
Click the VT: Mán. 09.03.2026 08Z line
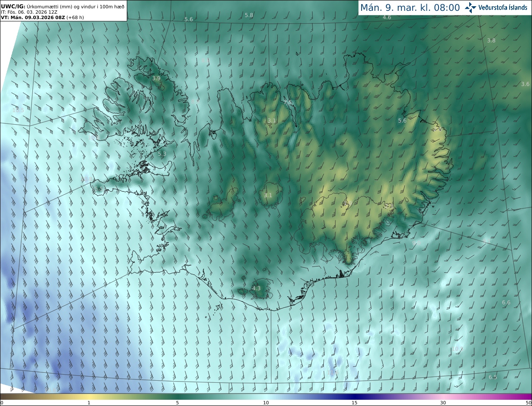point(42,17)
